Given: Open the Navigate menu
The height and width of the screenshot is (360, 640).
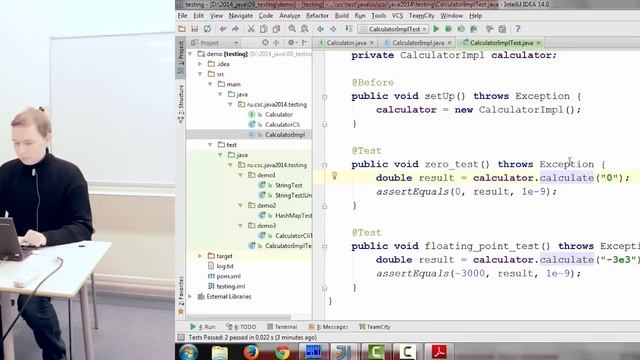Looking at the screenshot, I should click(x=240, y=16).
